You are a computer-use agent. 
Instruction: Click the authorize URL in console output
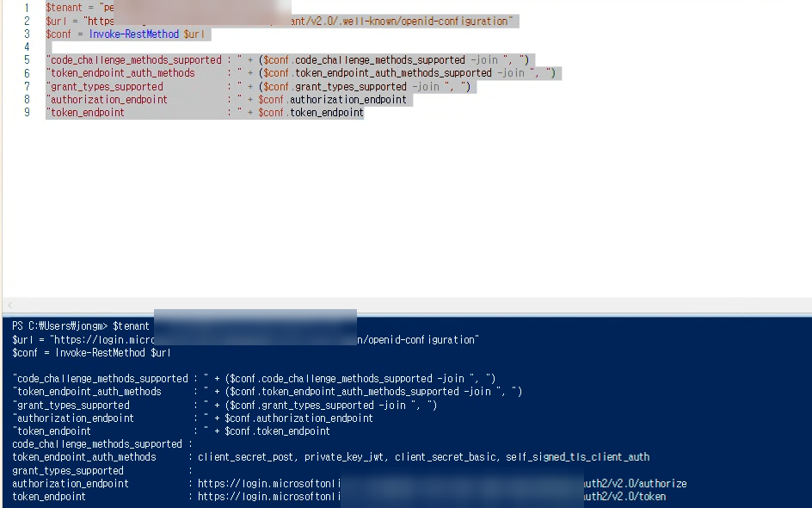[442, 484]
